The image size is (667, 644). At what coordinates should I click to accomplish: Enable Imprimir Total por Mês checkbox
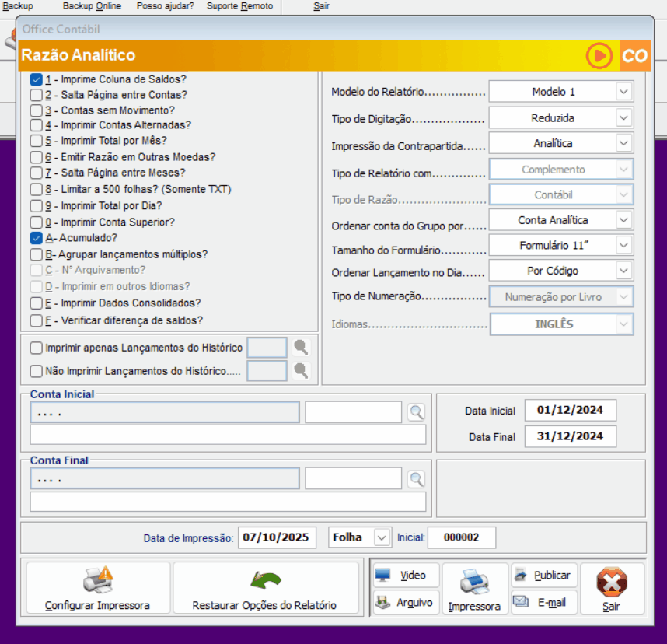(x=37, y=141)
